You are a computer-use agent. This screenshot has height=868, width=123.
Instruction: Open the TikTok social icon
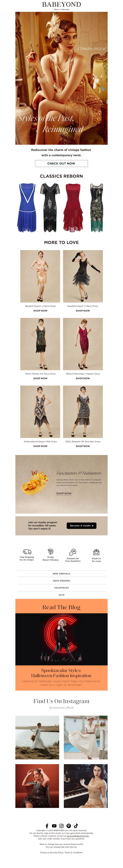coord(76,826)
